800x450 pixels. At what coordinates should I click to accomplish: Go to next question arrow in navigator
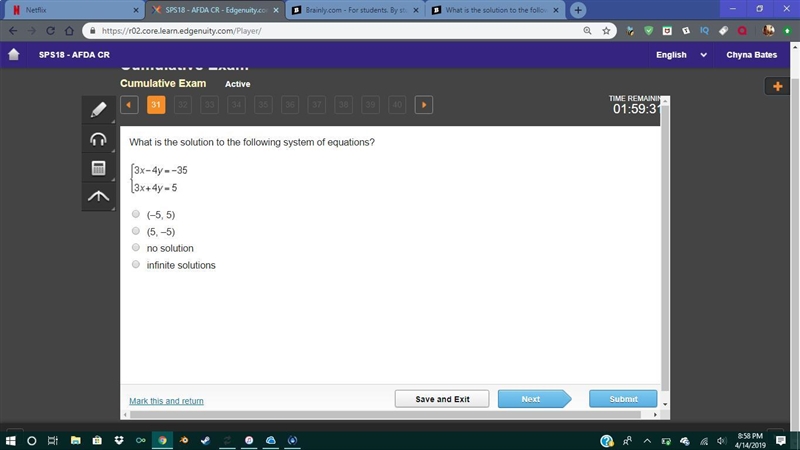423,105
